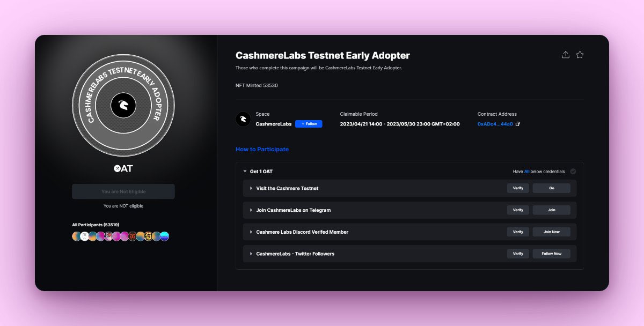Viewport: 644px width, 326px height.
Task: Expand Visit the Cashmere Testnet task
Action: click(251, 188)
